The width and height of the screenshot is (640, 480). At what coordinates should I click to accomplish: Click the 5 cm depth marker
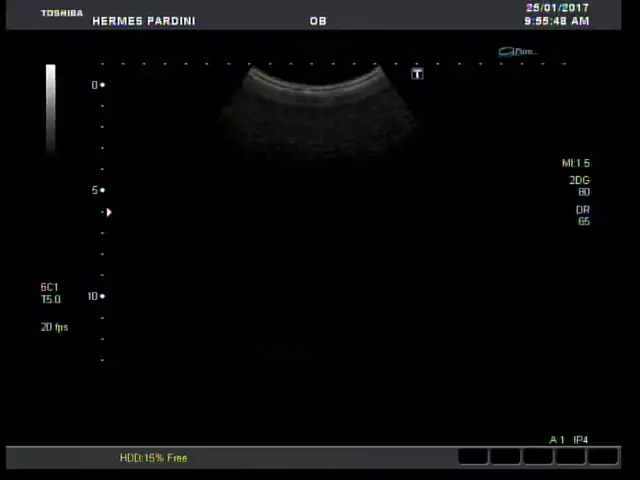97,190
